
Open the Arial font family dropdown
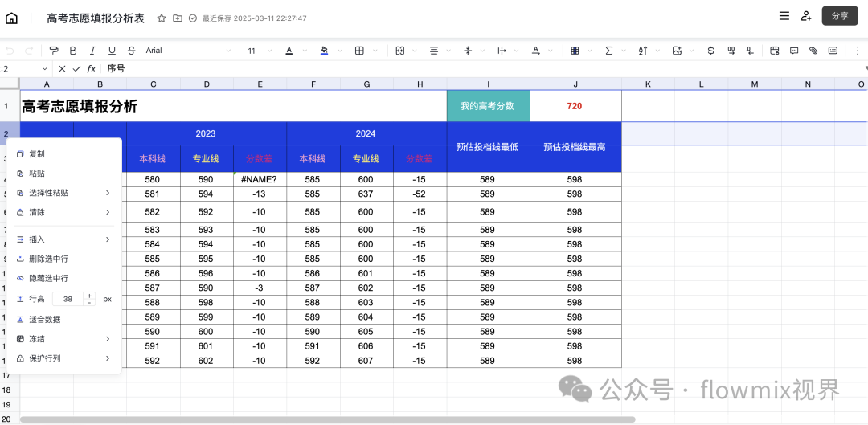click(x=188, y=51)
